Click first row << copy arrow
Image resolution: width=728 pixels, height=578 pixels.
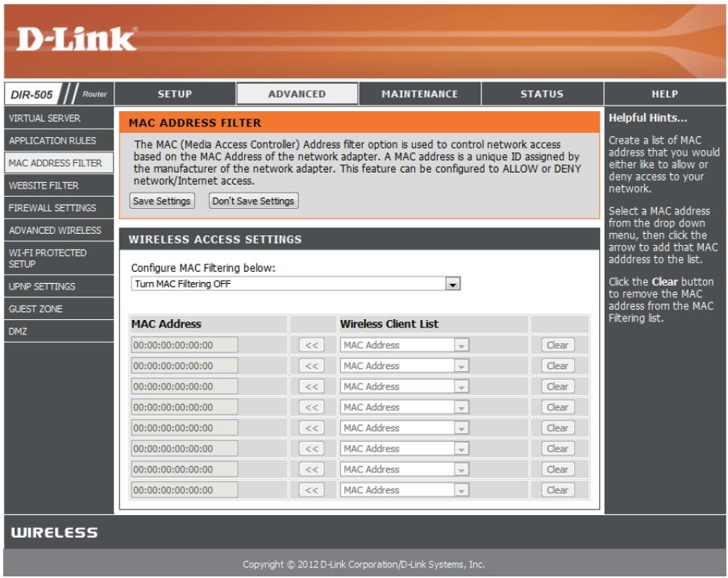tap(311, 345)
